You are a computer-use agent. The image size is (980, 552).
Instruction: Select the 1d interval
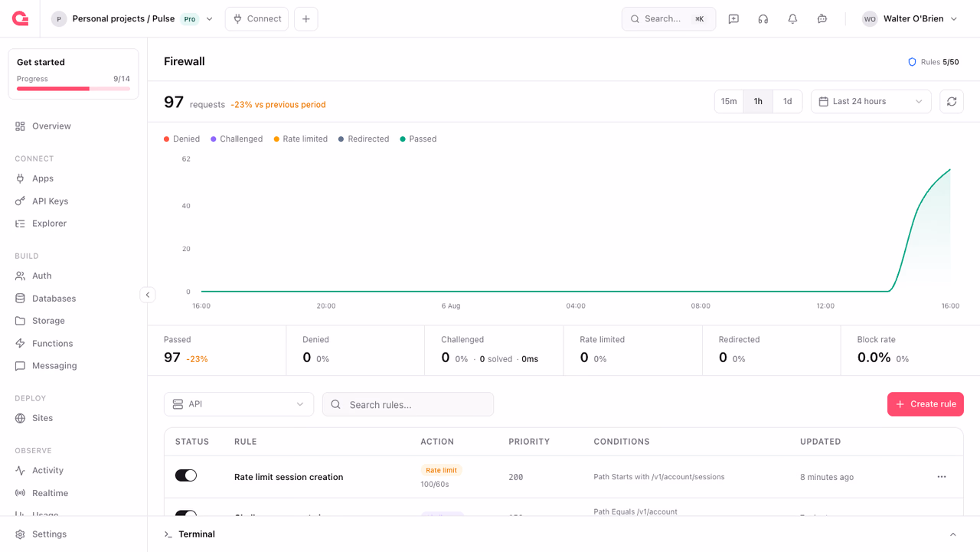tap(787, 101)
